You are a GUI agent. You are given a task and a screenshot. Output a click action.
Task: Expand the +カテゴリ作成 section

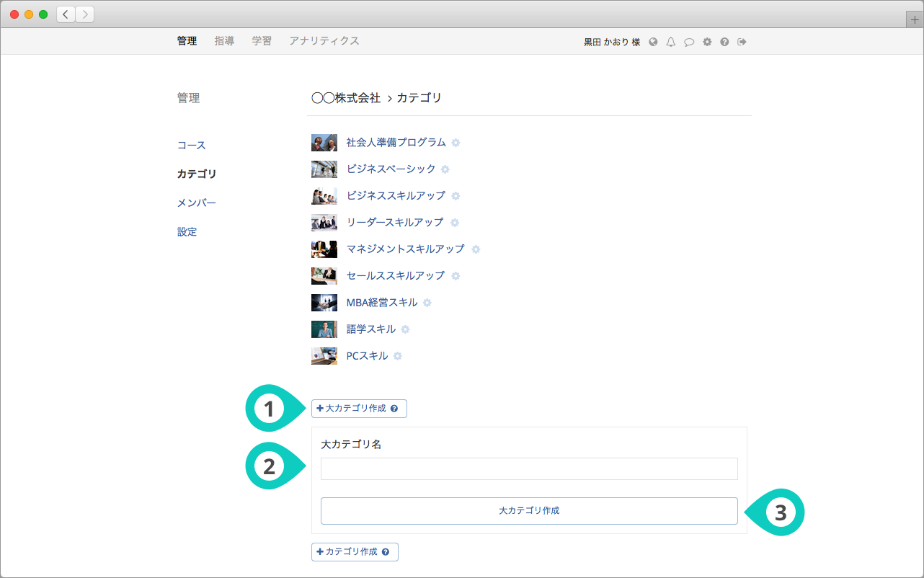pos(355,552)
